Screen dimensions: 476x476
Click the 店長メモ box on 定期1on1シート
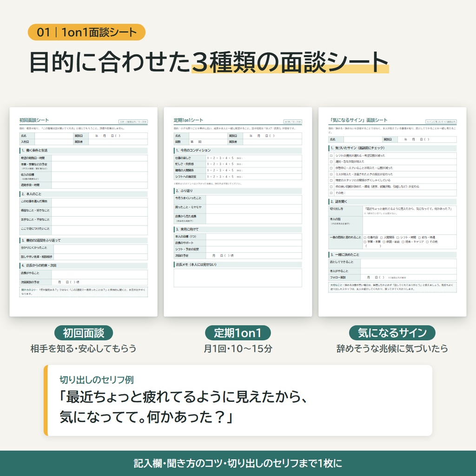238,278
